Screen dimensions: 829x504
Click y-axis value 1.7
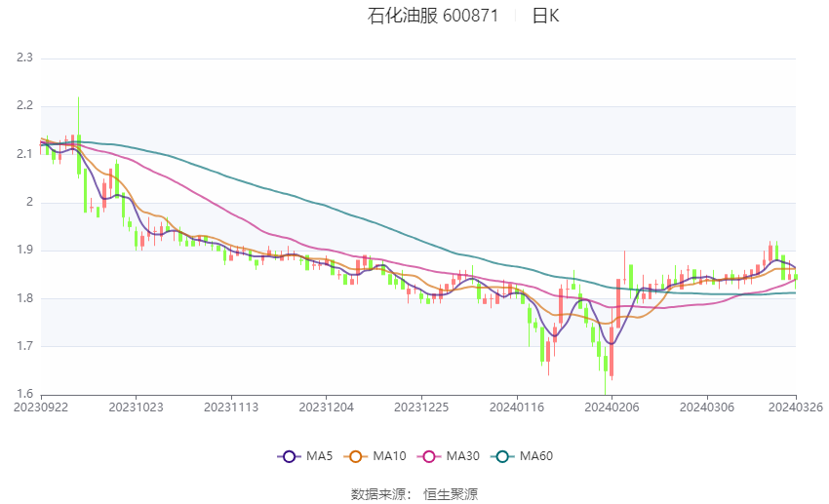(x=24, y=346)
